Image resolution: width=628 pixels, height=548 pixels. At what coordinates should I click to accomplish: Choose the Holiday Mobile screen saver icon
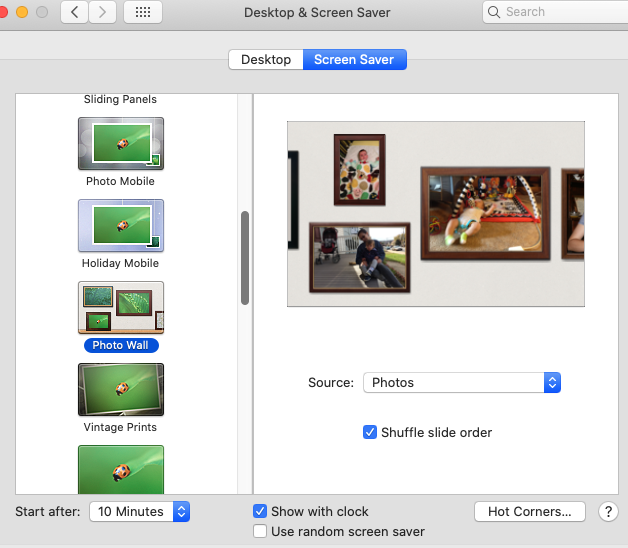pyautogui.click(x=121, y=226)
